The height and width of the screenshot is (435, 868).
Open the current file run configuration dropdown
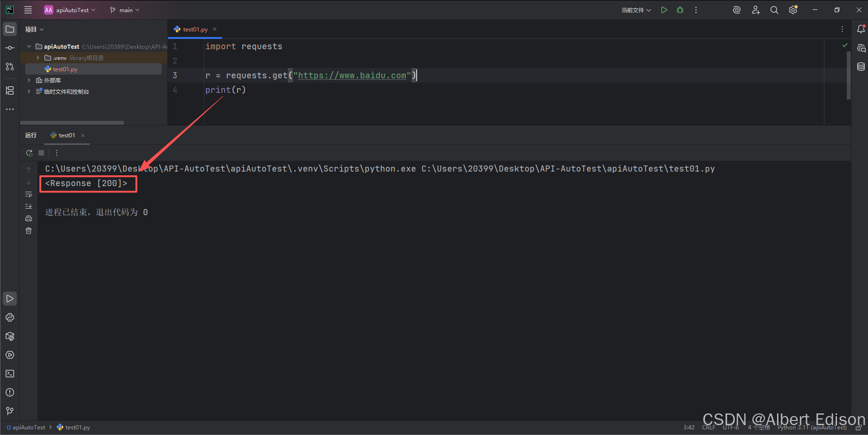[x=636, y=10]
